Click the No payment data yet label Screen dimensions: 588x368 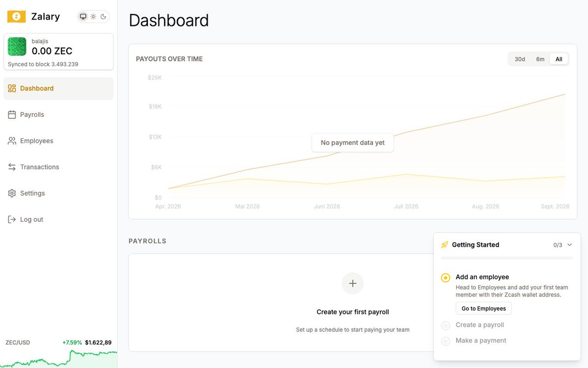[x=353, y=143]
